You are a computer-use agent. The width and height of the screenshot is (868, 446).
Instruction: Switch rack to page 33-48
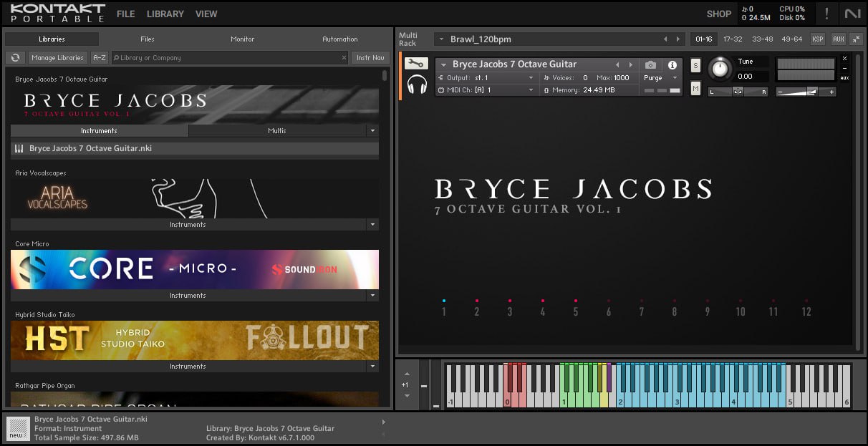point(762,39)
